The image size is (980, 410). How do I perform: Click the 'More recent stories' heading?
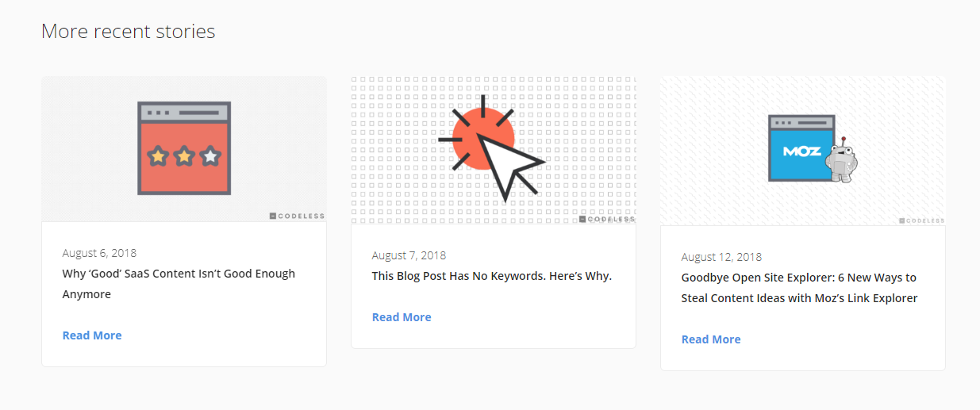[x=129, y=31]
